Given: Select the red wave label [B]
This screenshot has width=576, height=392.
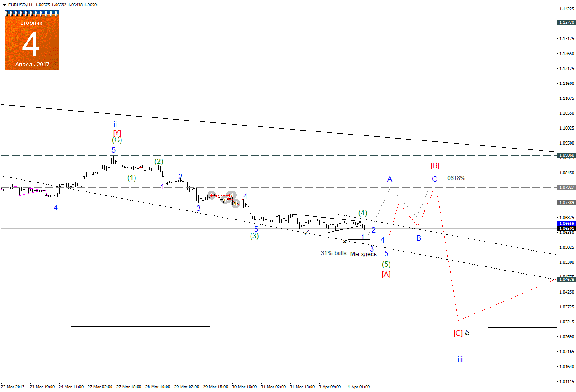Looking at the screenshot, I should point(435,166).
